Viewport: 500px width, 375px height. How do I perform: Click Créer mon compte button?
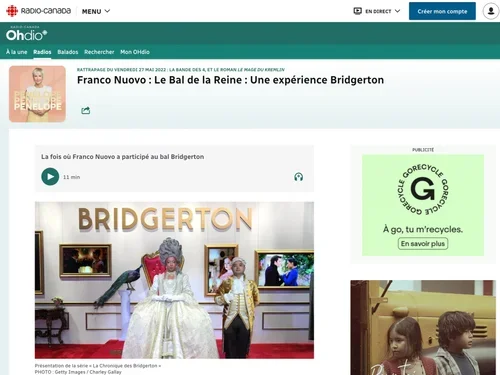click(x=442, y=11)
